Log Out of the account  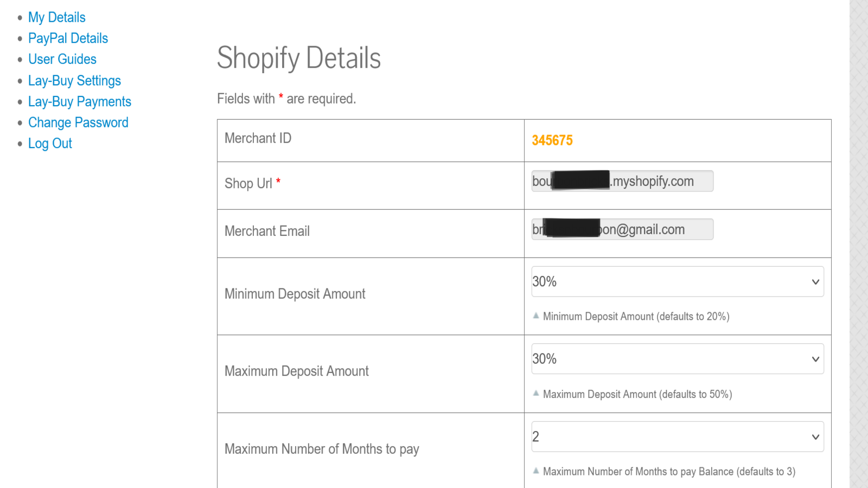coord(50,144)
